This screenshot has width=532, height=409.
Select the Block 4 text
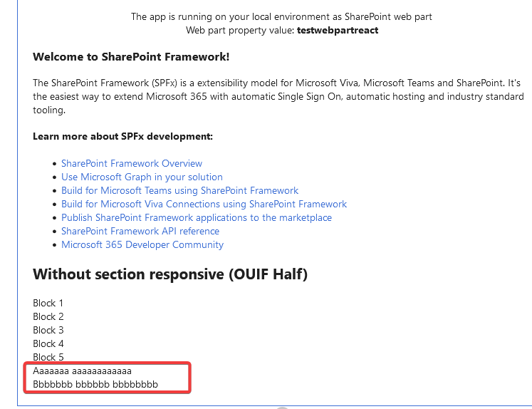click(48, 344)
